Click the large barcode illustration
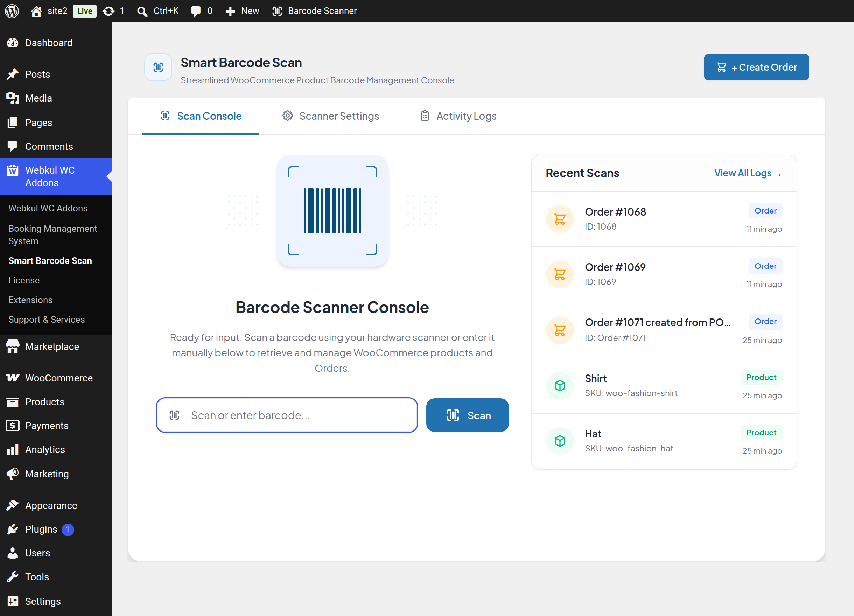854x616 pixels. pyautogui.click(x=332, y=211)
